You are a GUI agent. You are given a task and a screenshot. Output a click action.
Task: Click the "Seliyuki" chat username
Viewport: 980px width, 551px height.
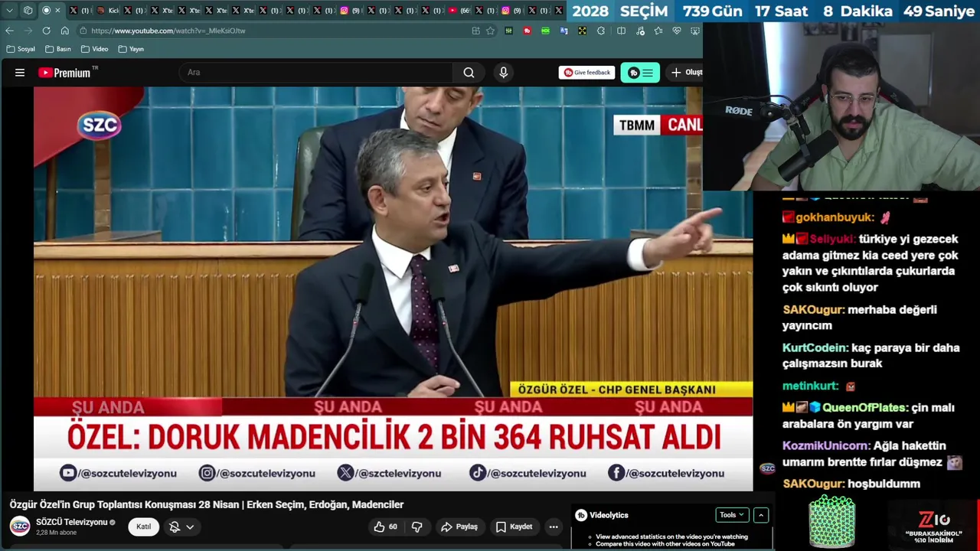click(x=832, y=239)
